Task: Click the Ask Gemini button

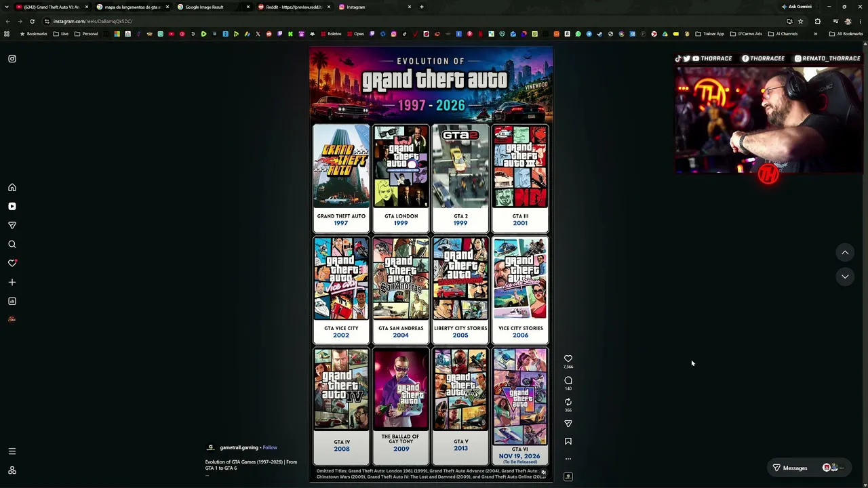Action: coord(797,7)
